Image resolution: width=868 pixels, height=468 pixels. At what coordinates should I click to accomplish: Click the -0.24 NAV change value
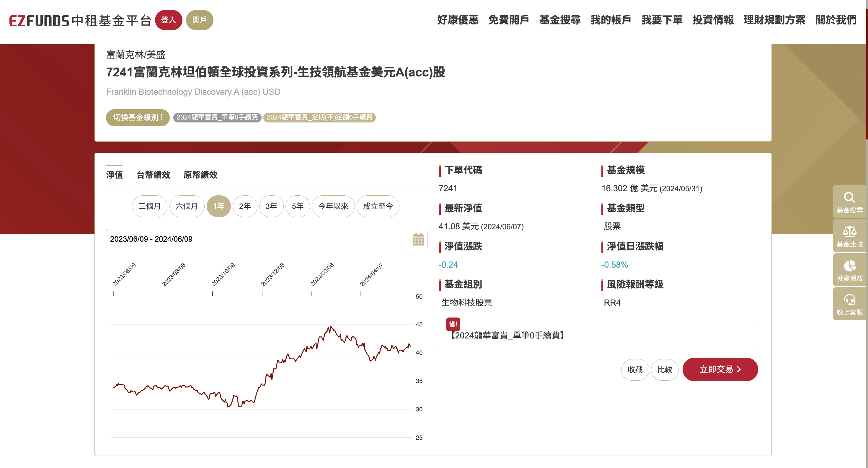coord(448,265)
